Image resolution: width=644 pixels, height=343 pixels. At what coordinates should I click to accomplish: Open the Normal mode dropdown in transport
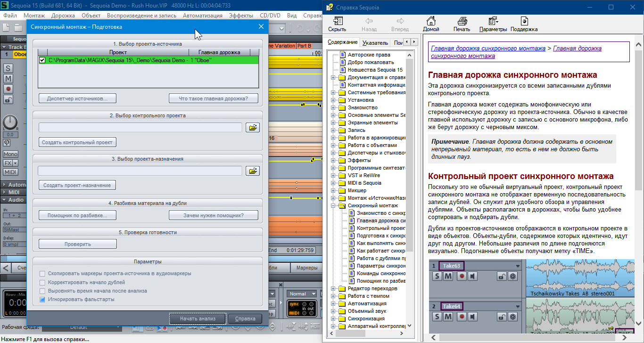coord(301,294)
